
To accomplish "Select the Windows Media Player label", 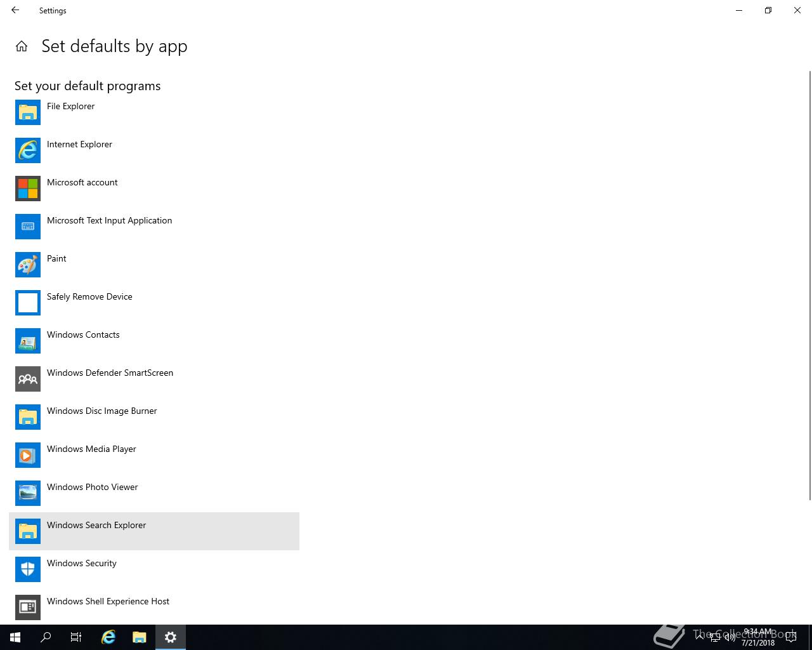I will [x=91, y=449].
